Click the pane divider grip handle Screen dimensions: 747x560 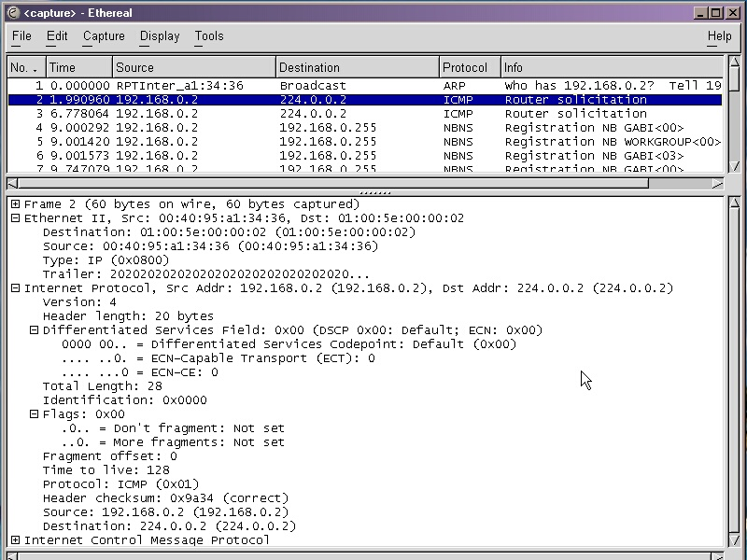(x=375, y=193)
